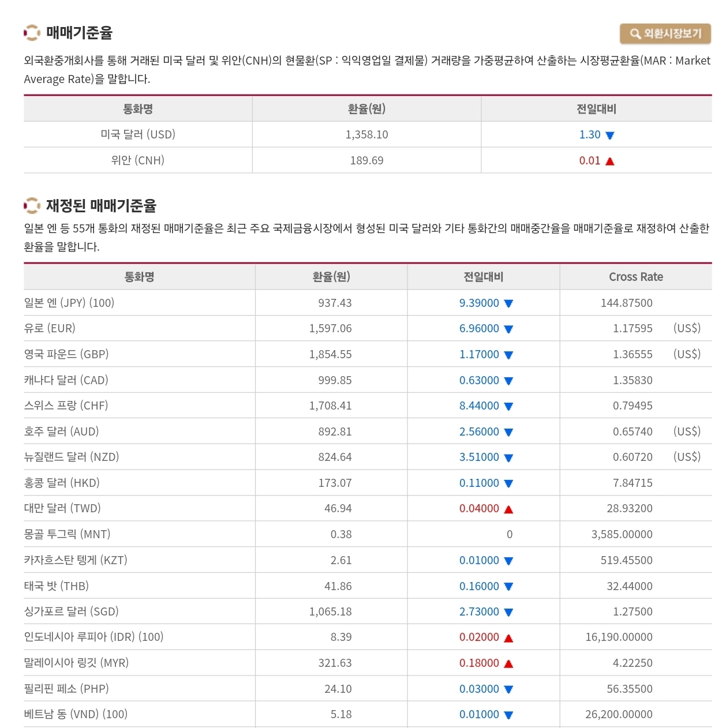Click the magnifier icon in 외환시장보기 button
The width and height of the screenshot is (726, 728).
pyautogui.click(x=635, y=34)
